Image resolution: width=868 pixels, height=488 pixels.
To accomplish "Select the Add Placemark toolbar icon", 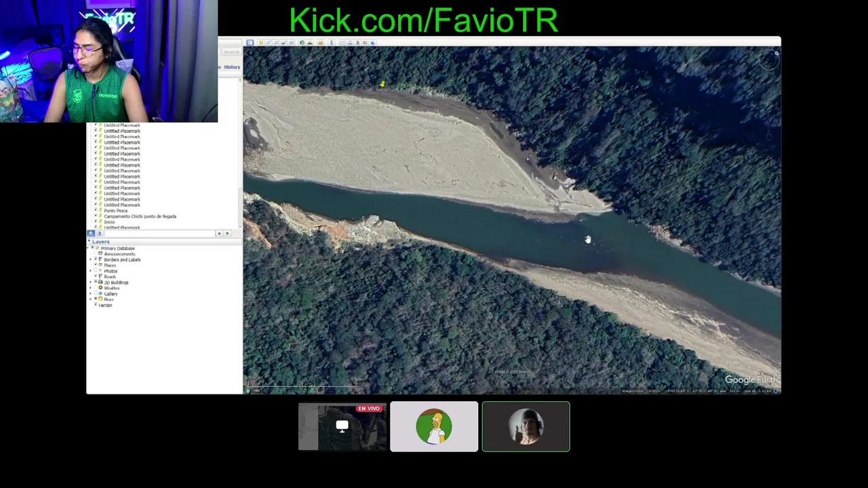I will [x=261, y=43].
